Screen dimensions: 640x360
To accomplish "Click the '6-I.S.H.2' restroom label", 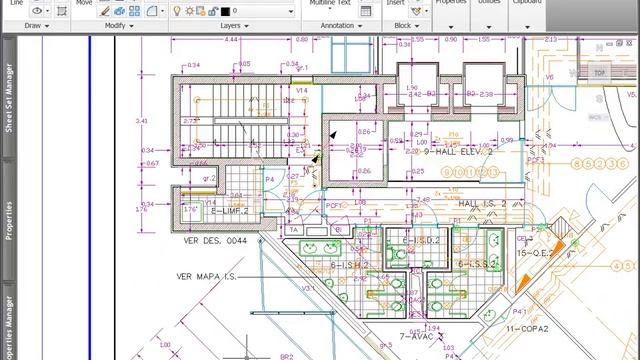I will pyautogui.click(x=349, y=265).
